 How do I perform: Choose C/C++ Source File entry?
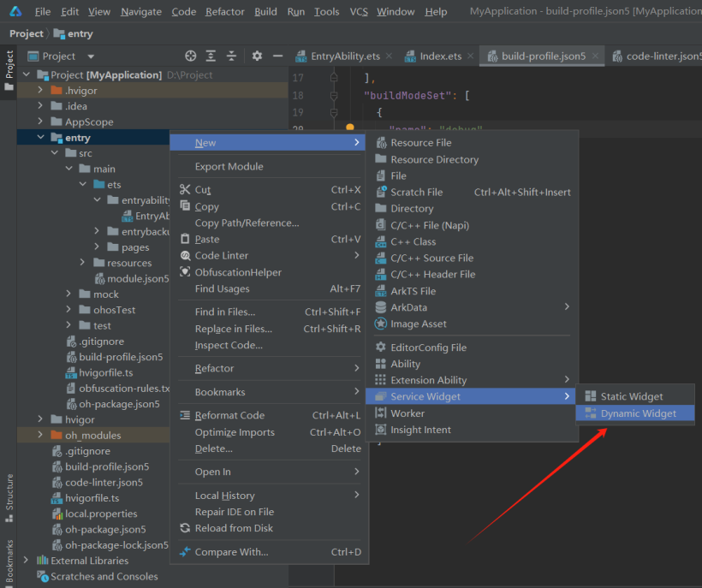coord(472,258)
